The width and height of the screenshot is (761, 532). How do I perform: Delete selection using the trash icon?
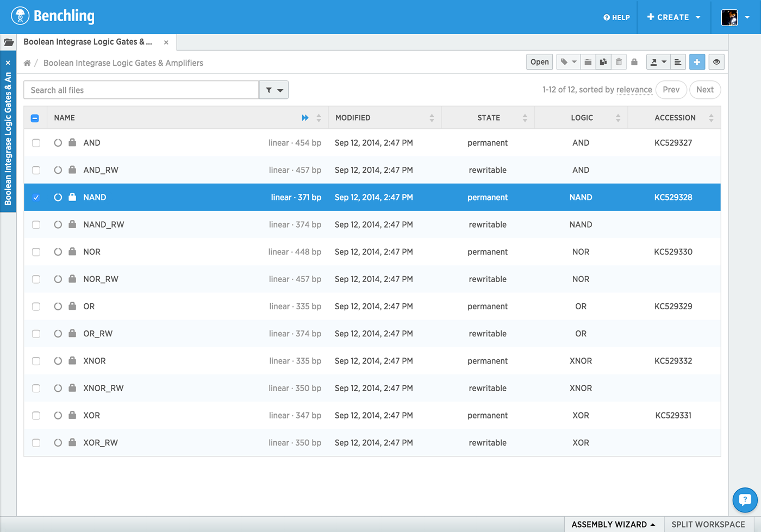pyautogui.click(x=619, y=61)
